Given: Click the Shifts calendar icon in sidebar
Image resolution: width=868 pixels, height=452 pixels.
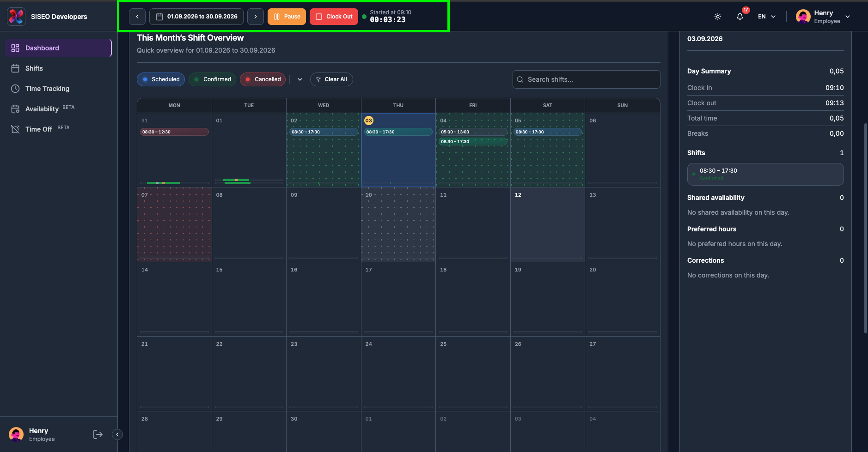Looking at the screenshot, I should pos(15,68).
